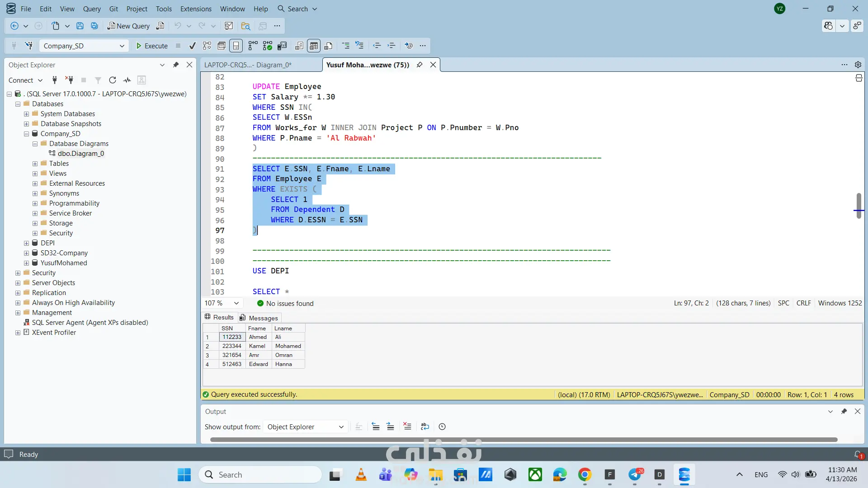Image resolution: width=868 pixels, height=488 pixels.
Task: Toggle Results to Grid output
Action: [x=313, y=46]
